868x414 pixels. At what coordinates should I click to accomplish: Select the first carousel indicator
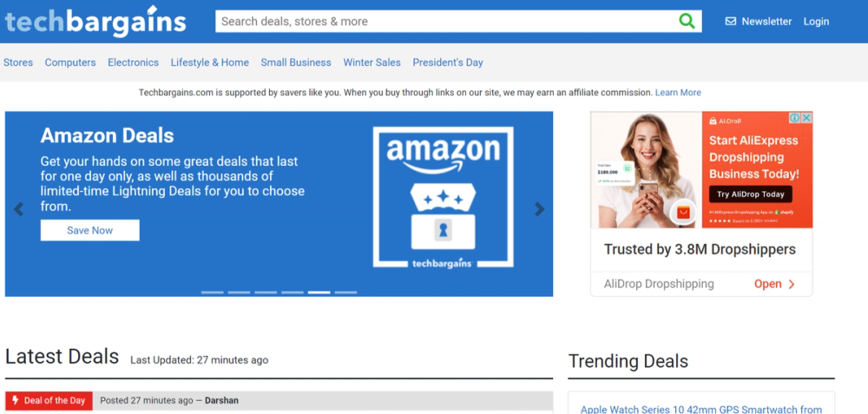coord(213,292)
